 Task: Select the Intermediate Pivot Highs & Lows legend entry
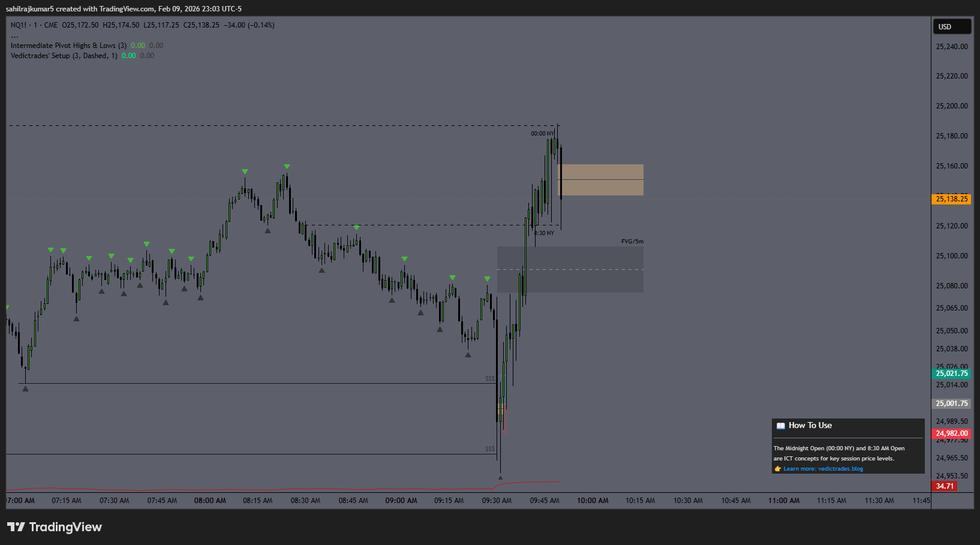coord(66,45)
